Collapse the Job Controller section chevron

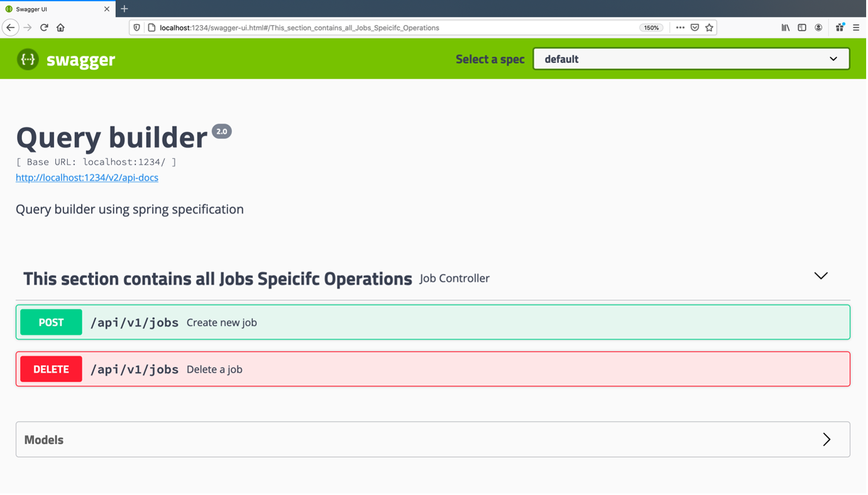(x=821, y=276)
